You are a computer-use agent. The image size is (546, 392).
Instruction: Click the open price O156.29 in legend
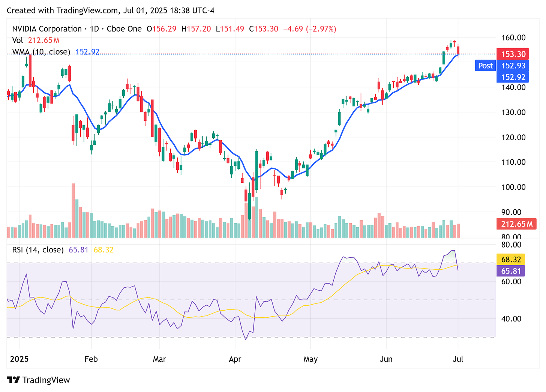point(162,29)
